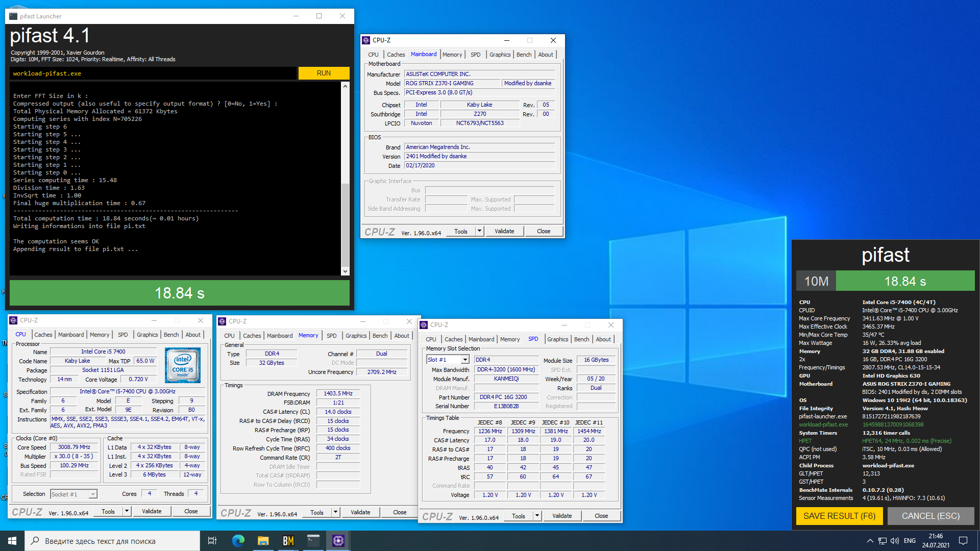The image size is (980, 551).
Task: Open Tools dropdown arrow in Memory window
Action: pos(335,512)
